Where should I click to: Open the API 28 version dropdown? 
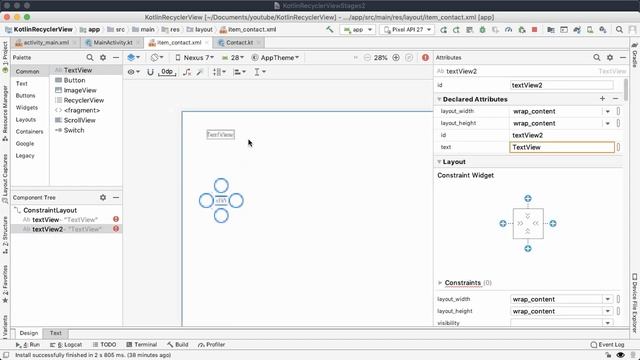[x=233, y=58]
